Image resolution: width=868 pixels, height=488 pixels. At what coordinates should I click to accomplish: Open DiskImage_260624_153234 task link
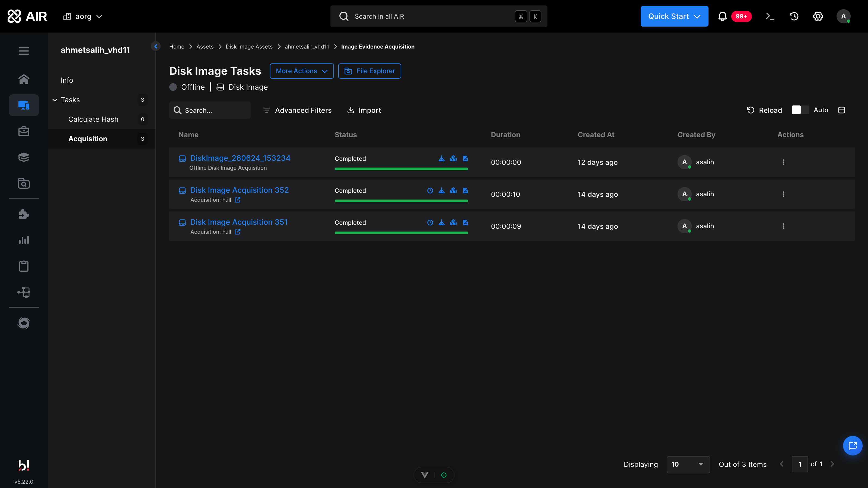pyautogui.click(x=240, y=158)
